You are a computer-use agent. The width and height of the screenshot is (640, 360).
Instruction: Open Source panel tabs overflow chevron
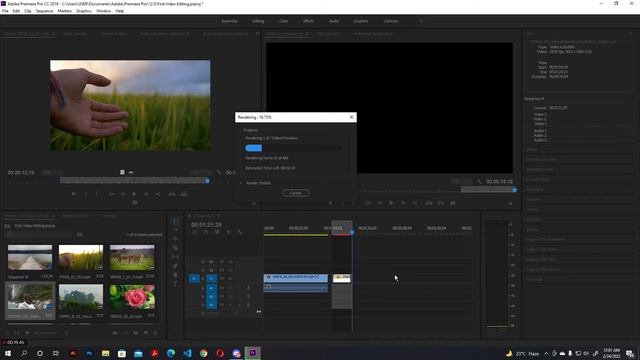(x=257, y=33)
